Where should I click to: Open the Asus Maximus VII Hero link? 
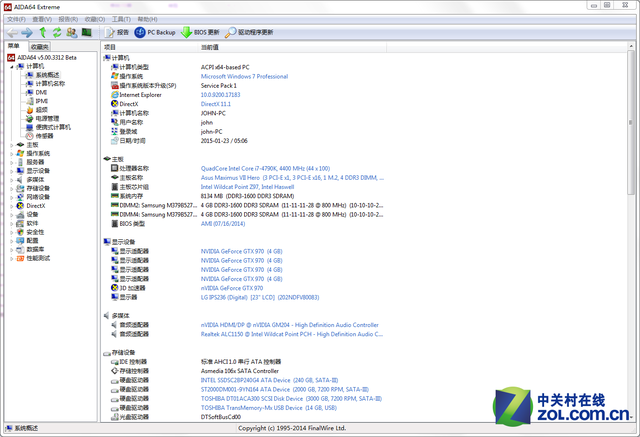point(292,178)
